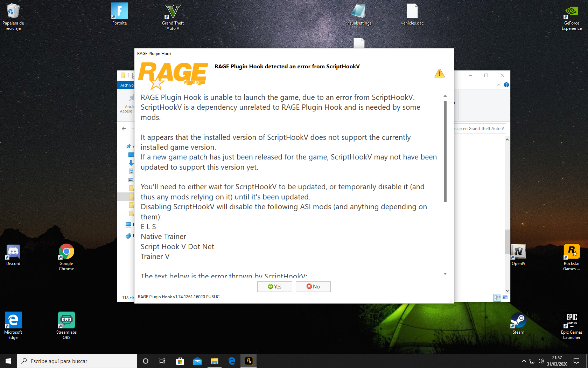
Task: Open the network tray icon
Action: tap(532, 361)
